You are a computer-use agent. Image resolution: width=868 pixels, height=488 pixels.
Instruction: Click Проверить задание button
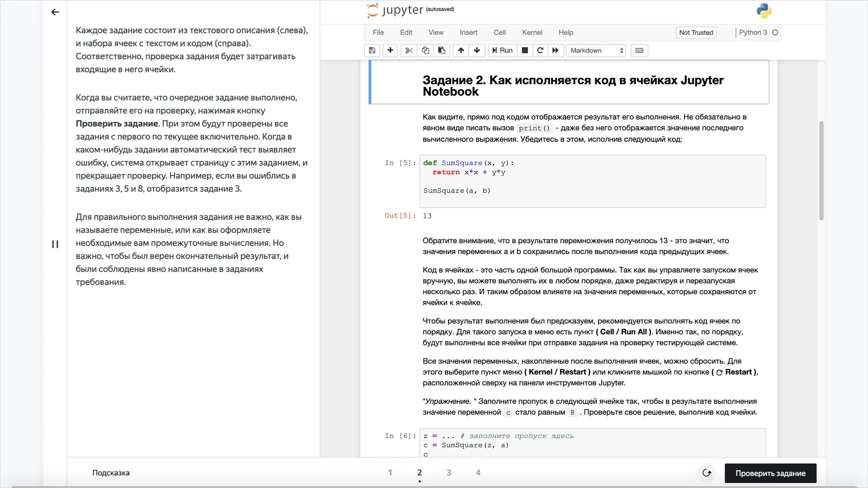tap(770, 473)
